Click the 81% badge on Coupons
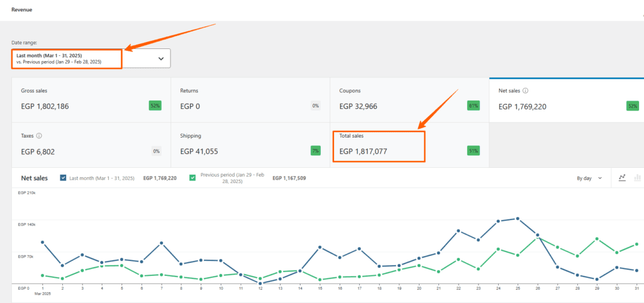644x303 pixels. click(473, 106)
